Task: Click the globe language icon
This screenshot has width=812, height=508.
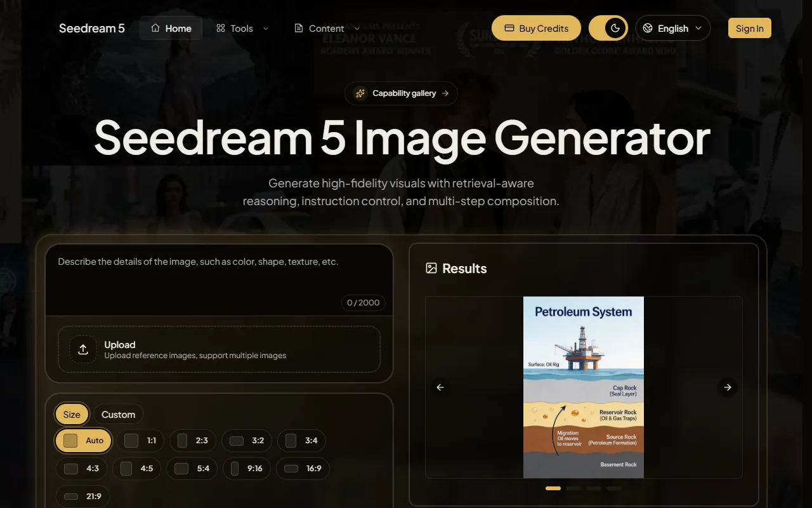Action: tap(648, 29)
